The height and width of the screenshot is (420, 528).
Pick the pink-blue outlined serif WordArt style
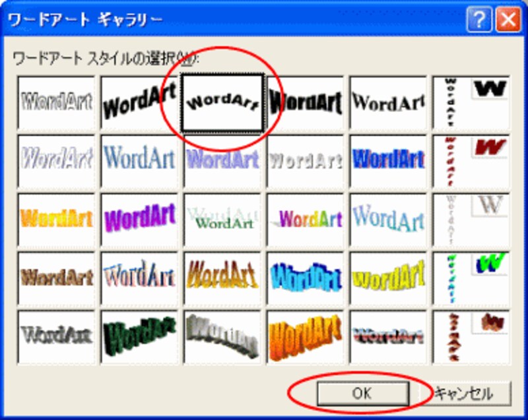coord(139,278)
